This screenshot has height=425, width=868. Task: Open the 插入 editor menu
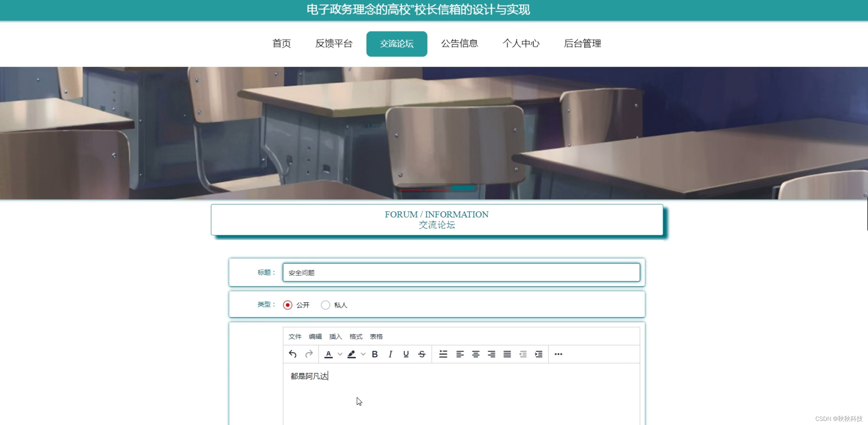pos(335,336)
